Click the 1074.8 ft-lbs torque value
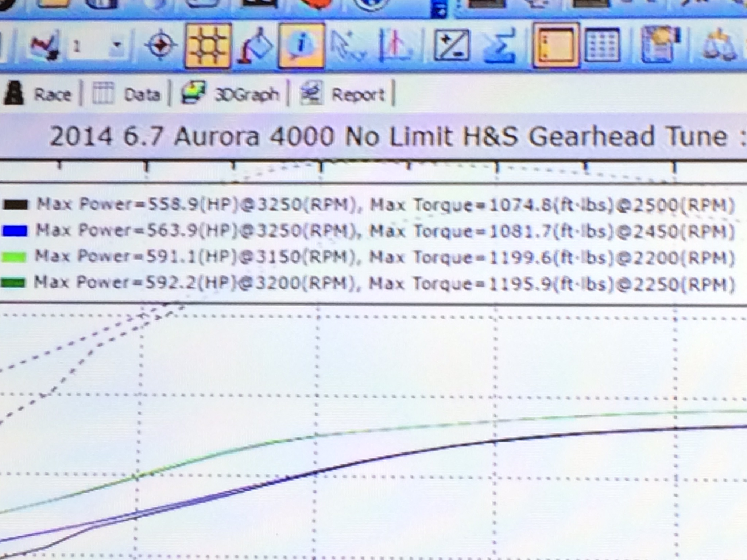This screenshot has width=747, height=560. coord(551,206)
